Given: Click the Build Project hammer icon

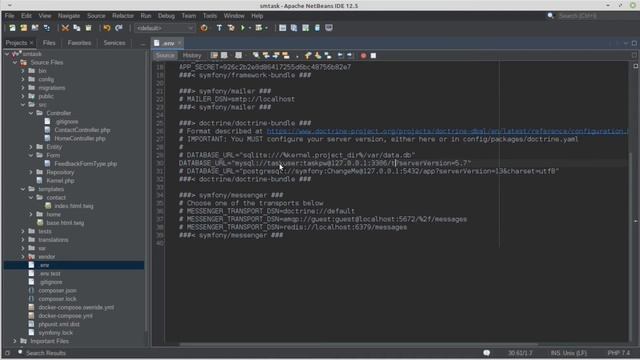Looking at the screenshot, I should coord(219,28).
